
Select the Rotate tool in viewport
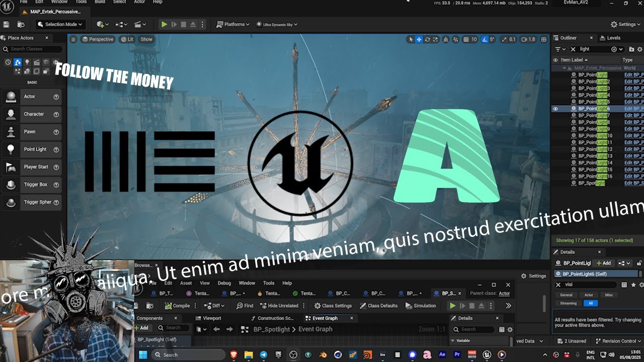[x=427, y=39]
